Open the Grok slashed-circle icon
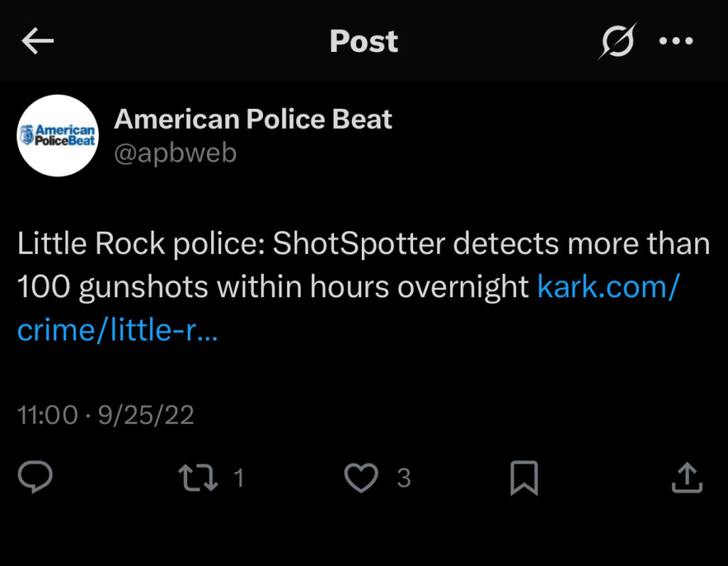Image resolution: width=728 pixels, height=566 pixels. tap(615, 42)
